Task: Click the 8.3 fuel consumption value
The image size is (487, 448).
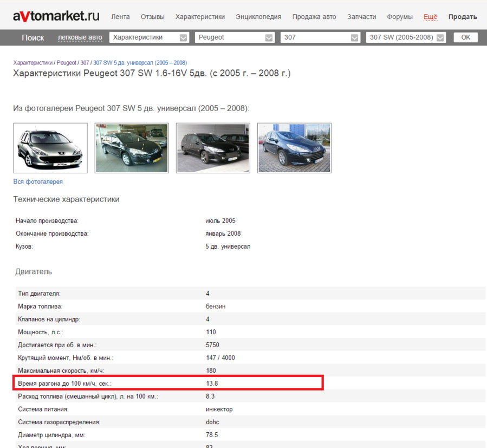Action: point(210,396)
